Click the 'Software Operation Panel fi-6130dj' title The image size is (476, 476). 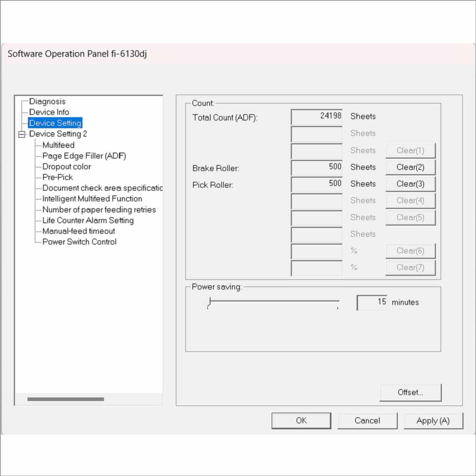point(77,54)
